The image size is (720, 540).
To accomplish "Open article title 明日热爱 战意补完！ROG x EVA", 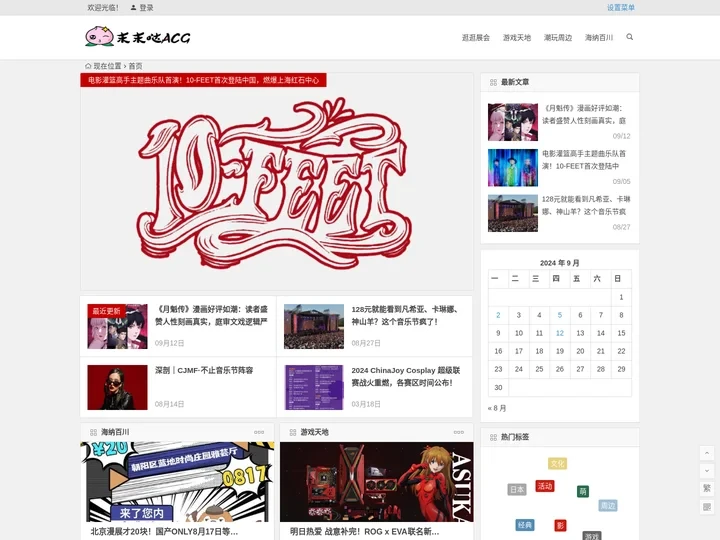I will point(365,532).
